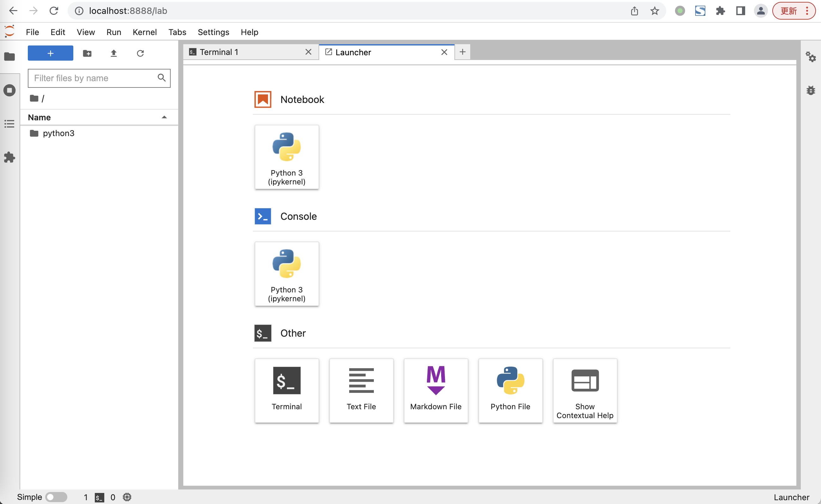Create a new folder in the file browser
The width and height of the screenshot is (821, 504).
pyautogui.click(x=87, y=53)
